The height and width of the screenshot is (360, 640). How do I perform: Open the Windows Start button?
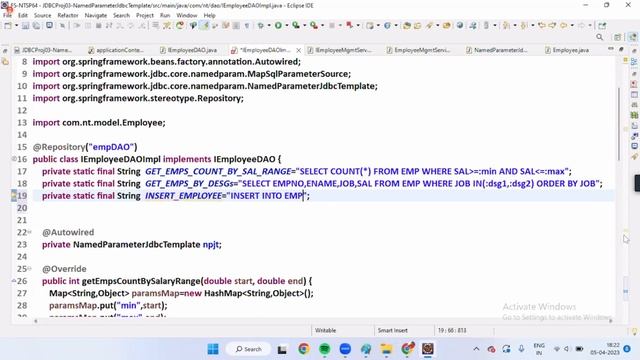[x=213, y=349]
